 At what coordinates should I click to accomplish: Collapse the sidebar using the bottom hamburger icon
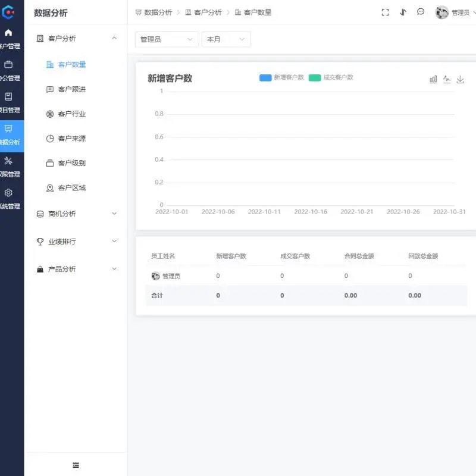[x=76, y=465]
